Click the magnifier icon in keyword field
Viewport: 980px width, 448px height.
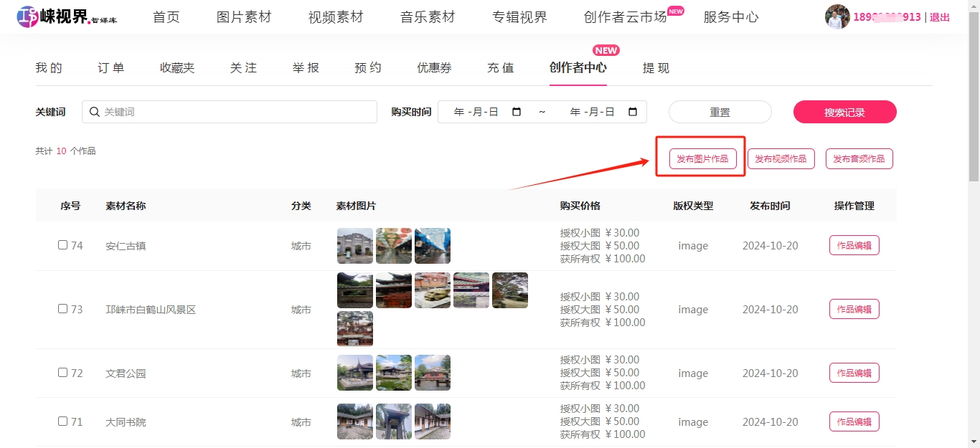pos(95,112)
